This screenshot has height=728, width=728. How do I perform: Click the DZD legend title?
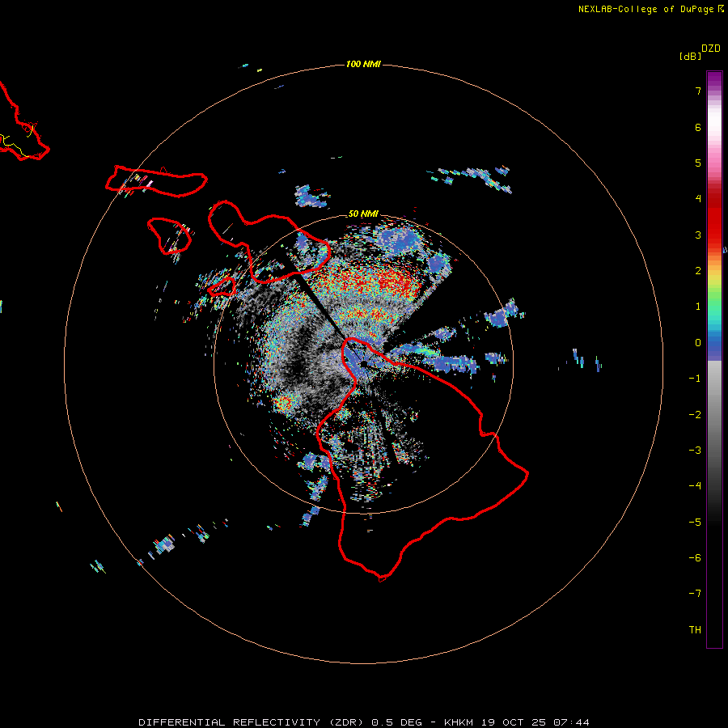(x=711, y=49)
